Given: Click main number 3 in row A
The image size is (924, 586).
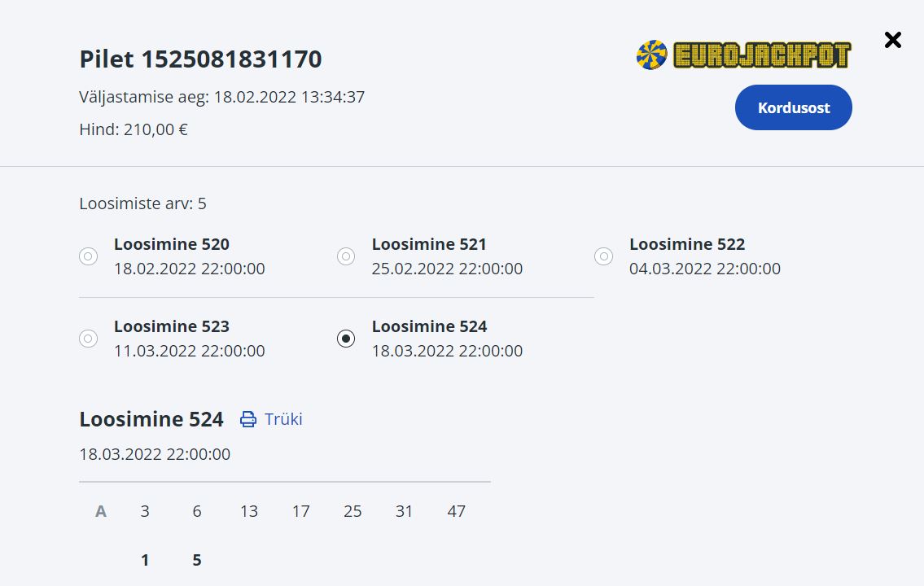Looking at the screenshot, I should click(145, 511).
